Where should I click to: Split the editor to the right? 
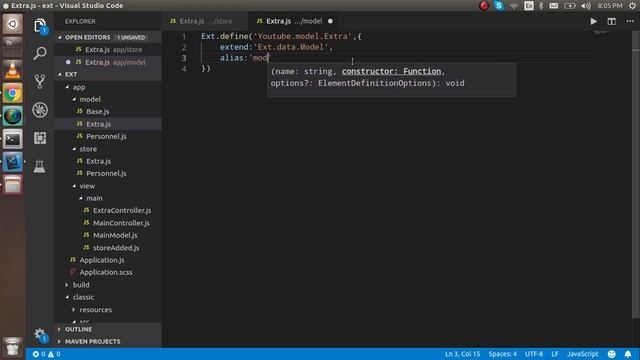[x=611, y=21]
